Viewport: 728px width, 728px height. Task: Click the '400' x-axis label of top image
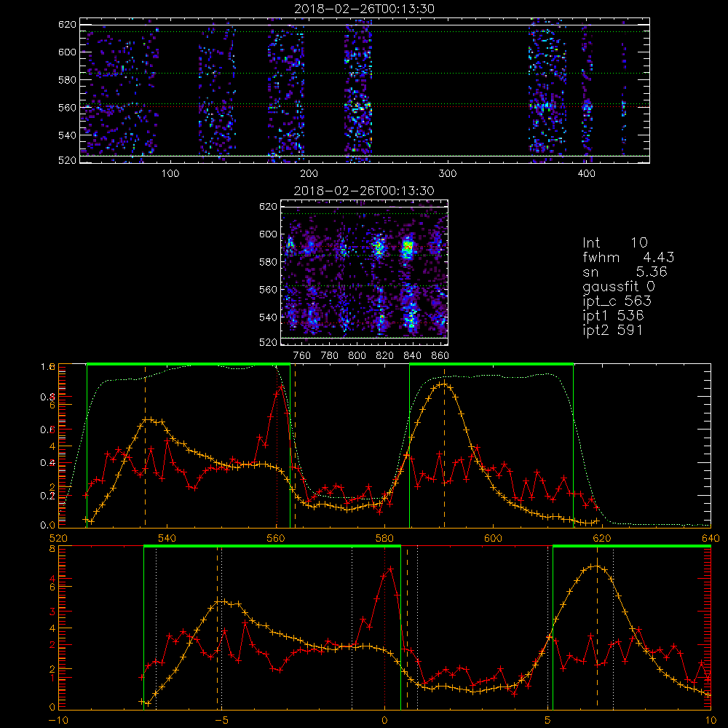click(x=586, y=174)
